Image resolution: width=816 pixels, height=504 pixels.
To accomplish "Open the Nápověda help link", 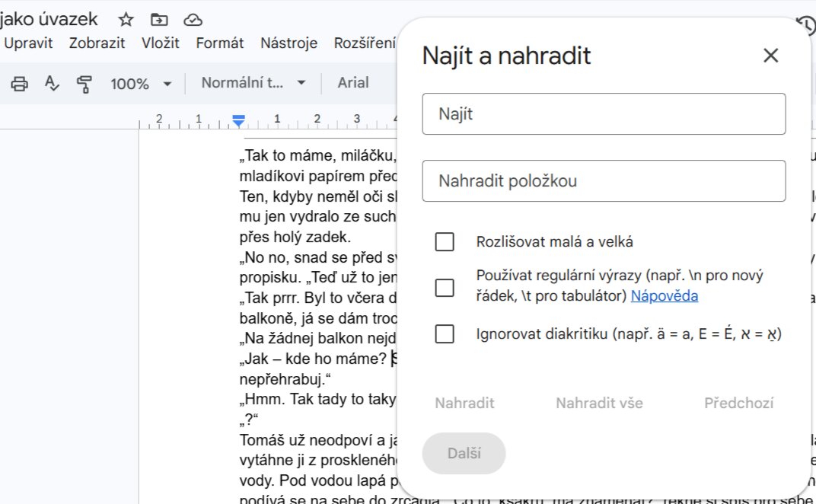I will coord(665,295).
